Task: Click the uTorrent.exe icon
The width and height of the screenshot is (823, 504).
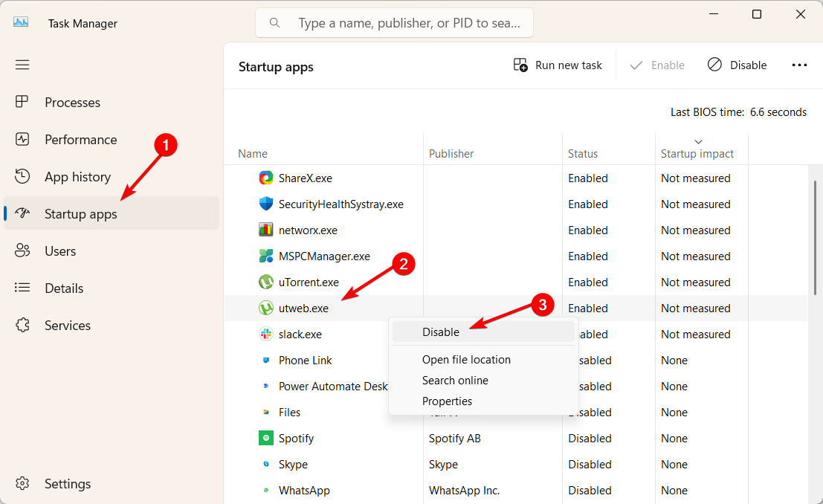Action: coord(266,282)
